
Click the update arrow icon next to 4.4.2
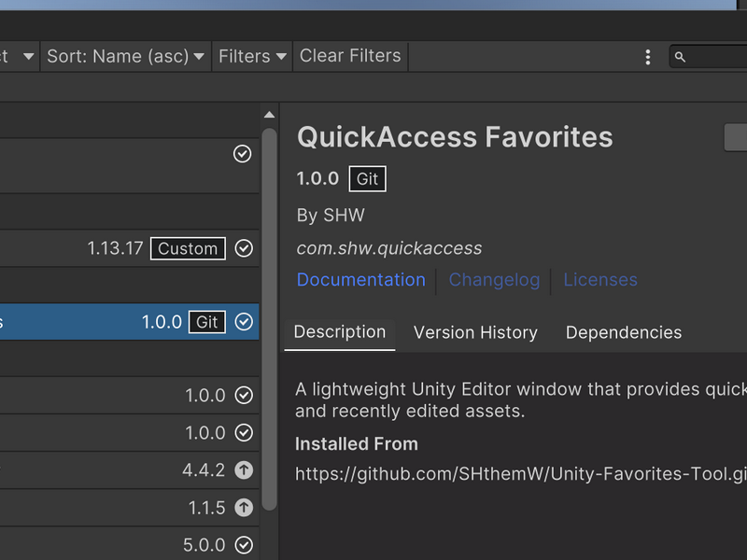point(244,470)
